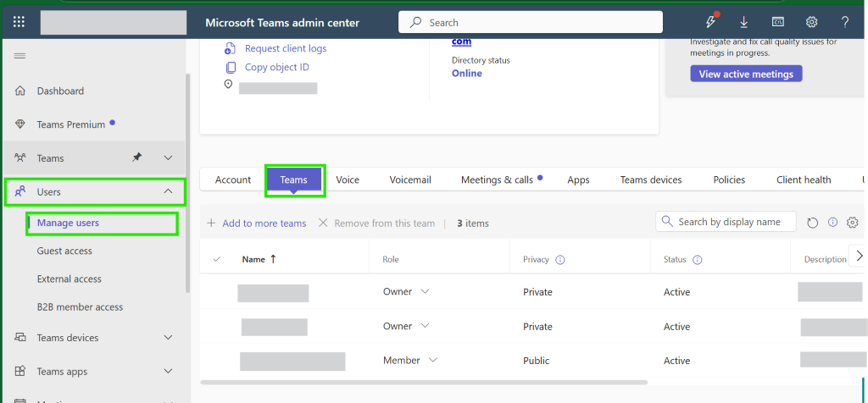Click the Request client logs link
The image size is (868, 403).
[286, 48]
